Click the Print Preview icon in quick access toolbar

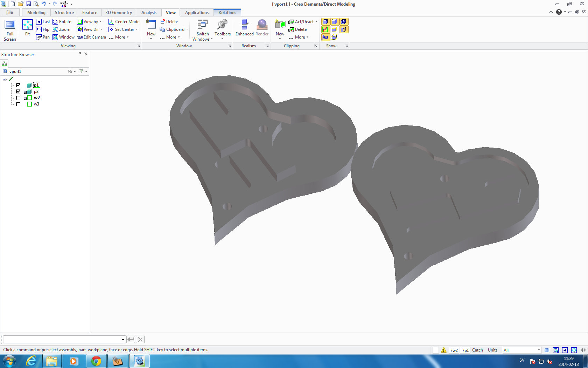(x=36, y=4)
